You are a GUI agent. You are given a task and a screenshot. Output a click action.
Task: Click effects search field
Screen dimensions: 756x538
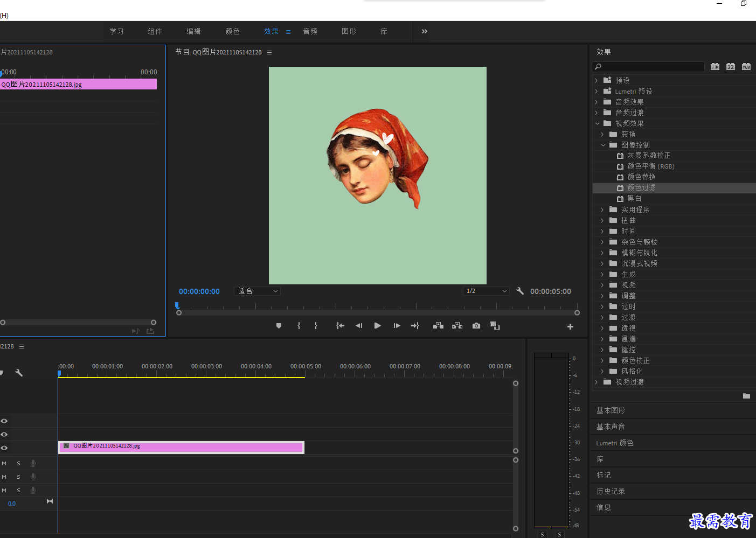tap(648, 67)
